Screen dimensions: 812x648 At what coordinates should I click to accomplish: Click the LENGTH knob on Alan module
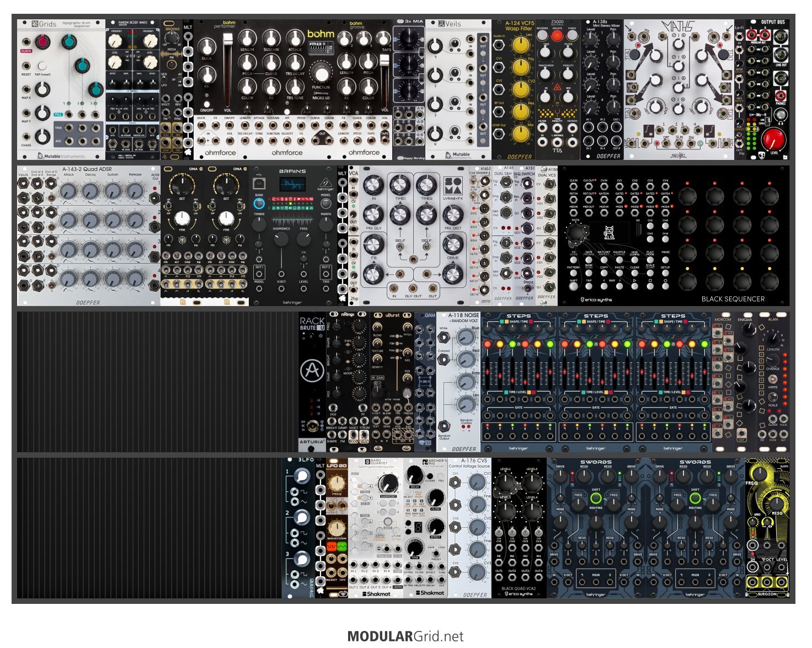click(x=773, y=338)
